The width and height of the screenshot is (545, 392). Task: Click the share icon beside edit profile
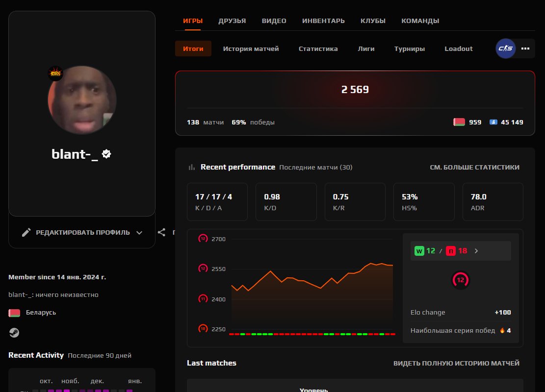(161, 232)
